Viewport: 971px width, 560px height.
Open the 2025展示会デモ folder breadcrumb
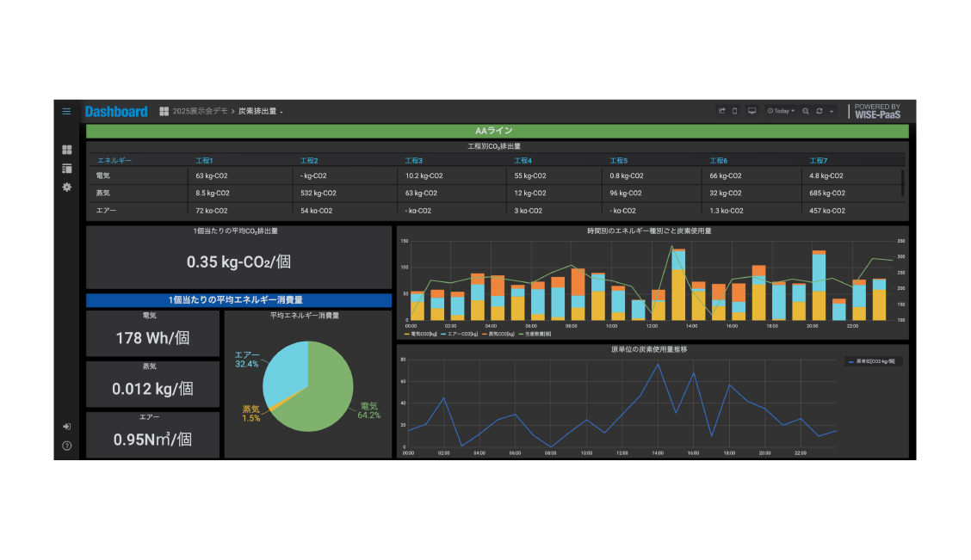pyautogui.click(x=200, y=111)
